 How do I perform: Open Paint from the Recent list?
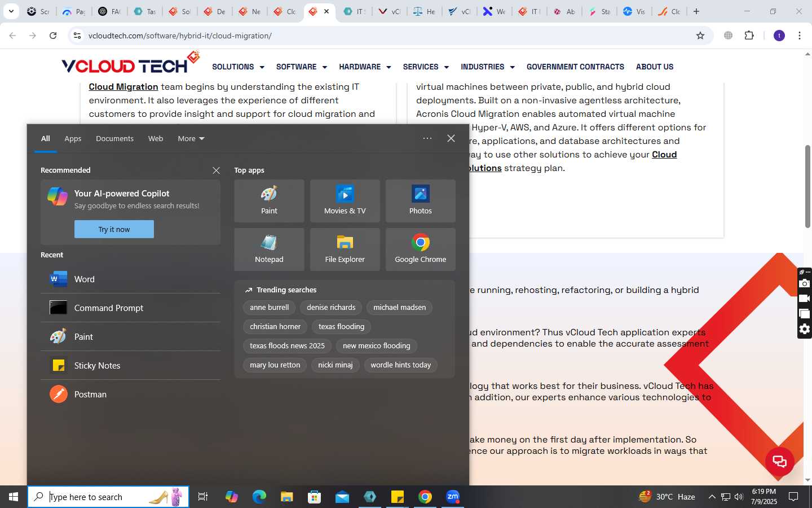click(x=130, y=336)
